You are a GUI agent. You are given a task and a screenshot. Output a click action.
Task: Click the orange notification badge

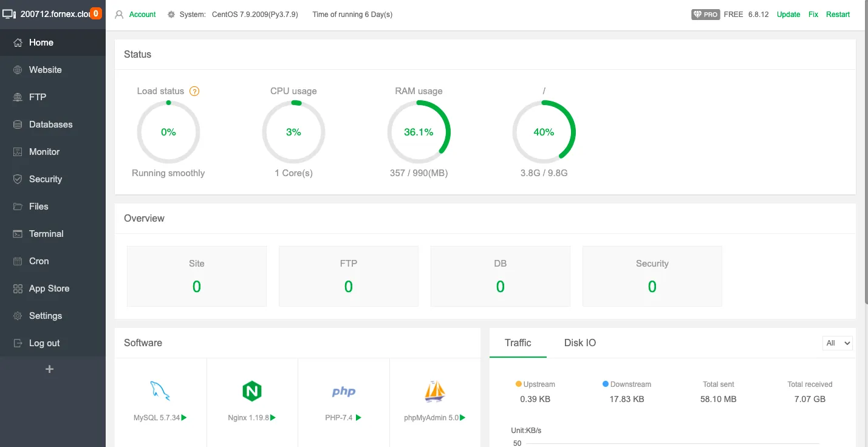click(x=95, y=13)
